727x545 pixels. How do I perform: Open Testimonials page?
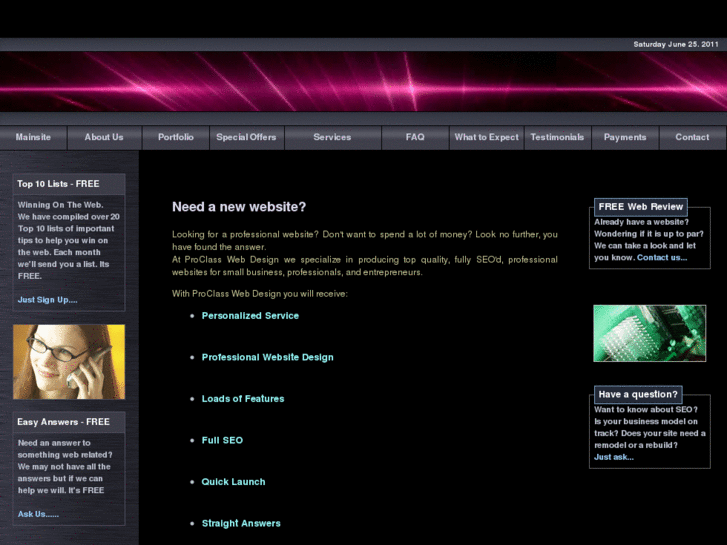[x=557, y=137]
